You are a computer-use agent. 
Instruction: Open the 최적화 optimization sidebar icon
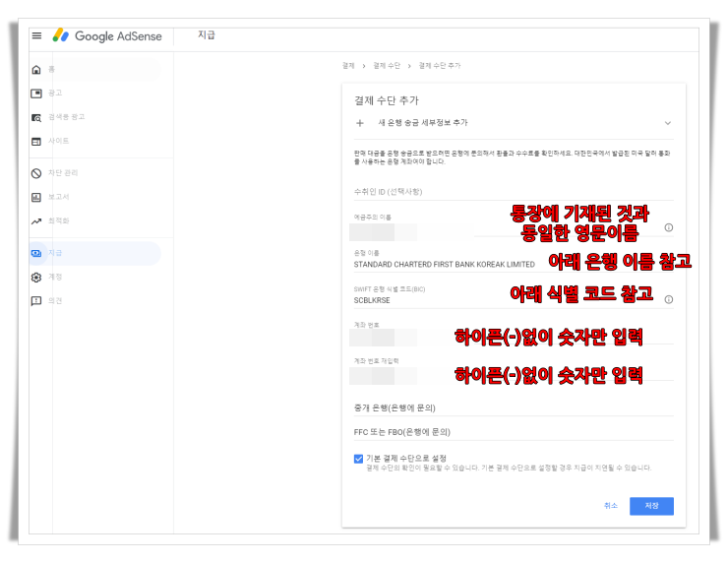point(36,221)
